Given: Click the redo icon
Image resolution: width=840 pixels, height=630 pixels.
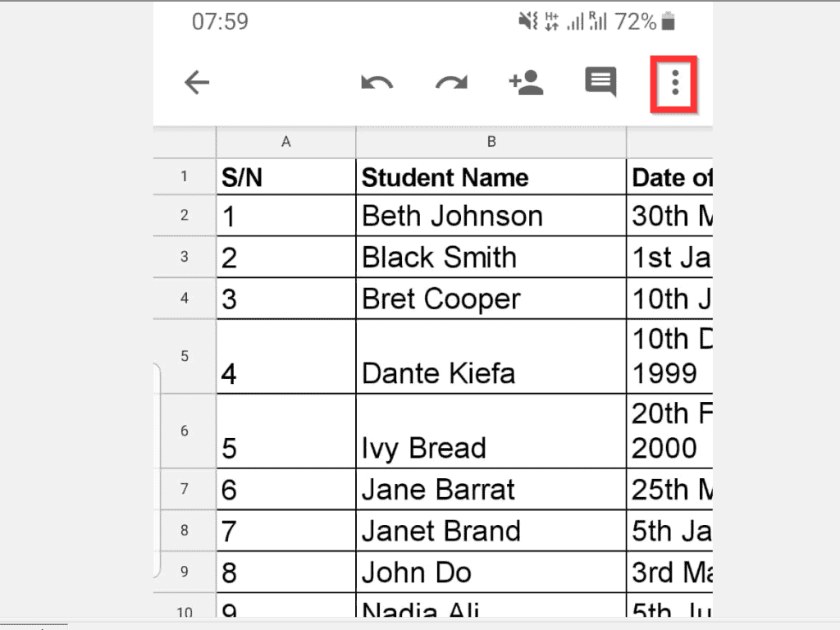Looking at the screenshot, I should coord(451,83).
